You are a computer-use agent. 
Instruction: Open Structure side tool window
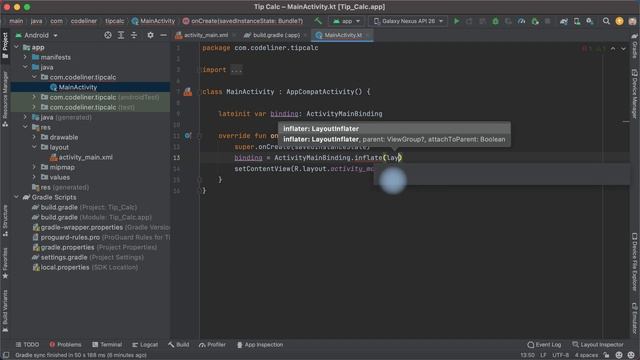tap(5, 221)
